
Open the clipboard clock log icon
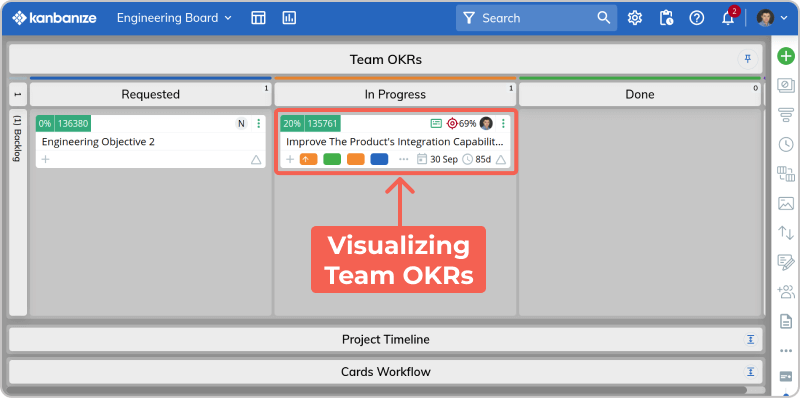666,18
